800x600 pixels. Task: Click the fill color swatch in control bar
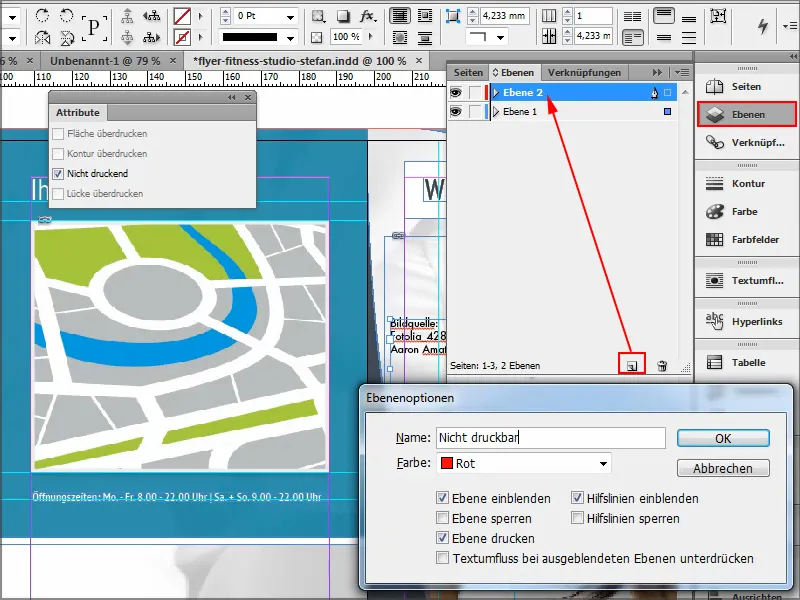point(182,16)
